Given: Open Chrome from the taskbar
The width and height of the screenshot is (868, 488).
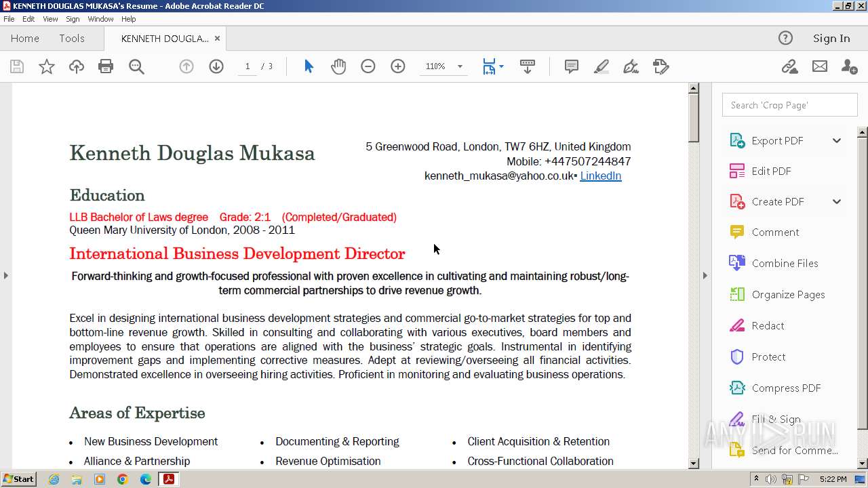Looking at the screenshot, I should coord(123,479).
